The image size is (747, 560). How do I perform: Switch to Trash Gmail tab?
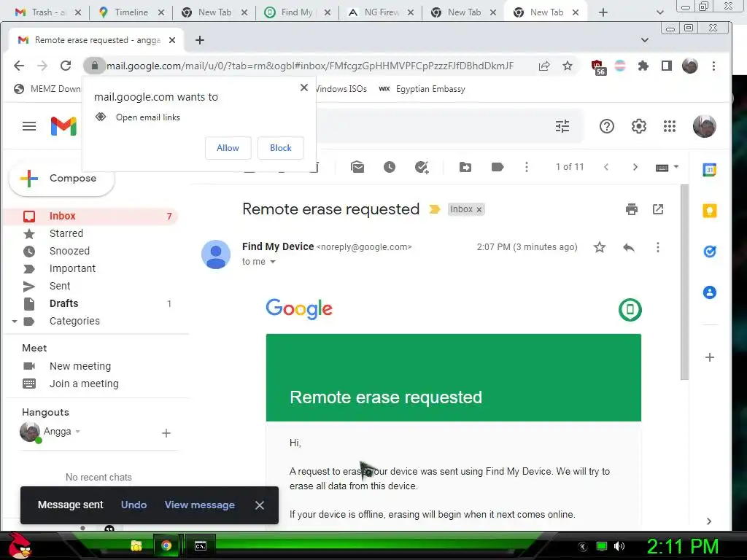(x=47, y=12)
